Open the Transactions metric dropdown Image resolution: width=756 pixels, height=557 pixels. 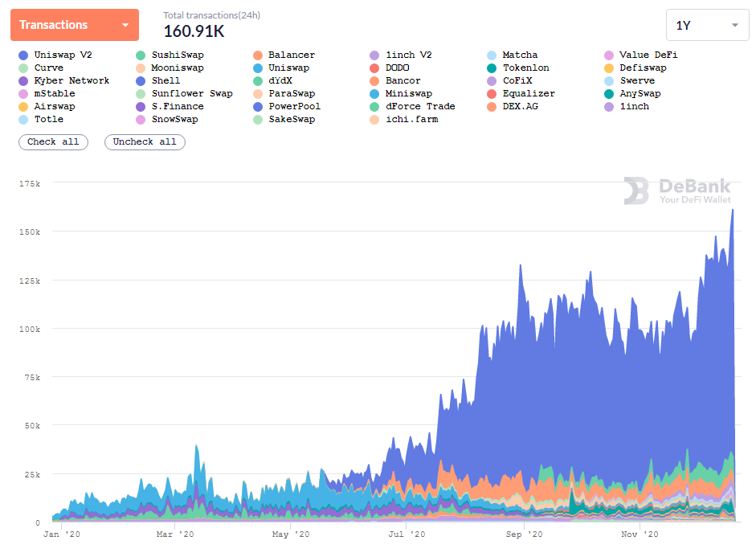pyautogui.click(x=75, y=25)
